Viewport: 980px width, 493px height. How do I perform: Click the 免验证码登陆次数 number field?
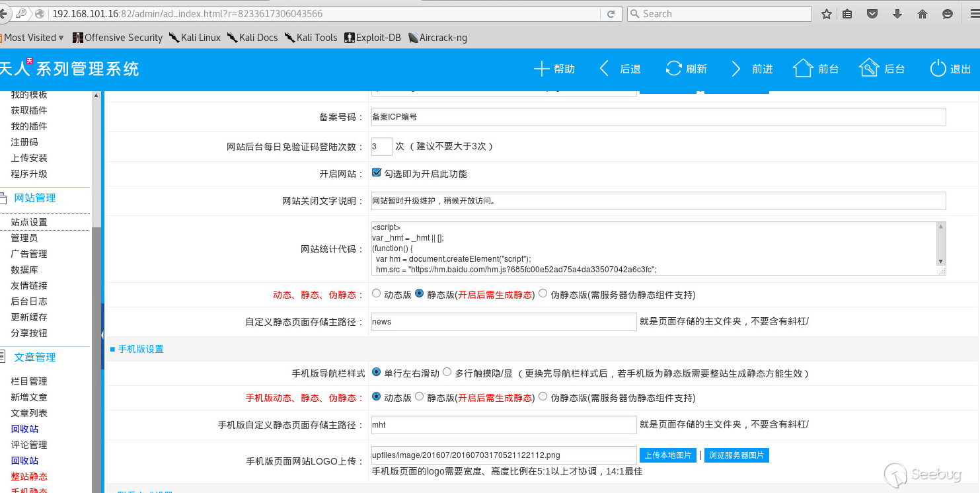[x=381, y=146]
